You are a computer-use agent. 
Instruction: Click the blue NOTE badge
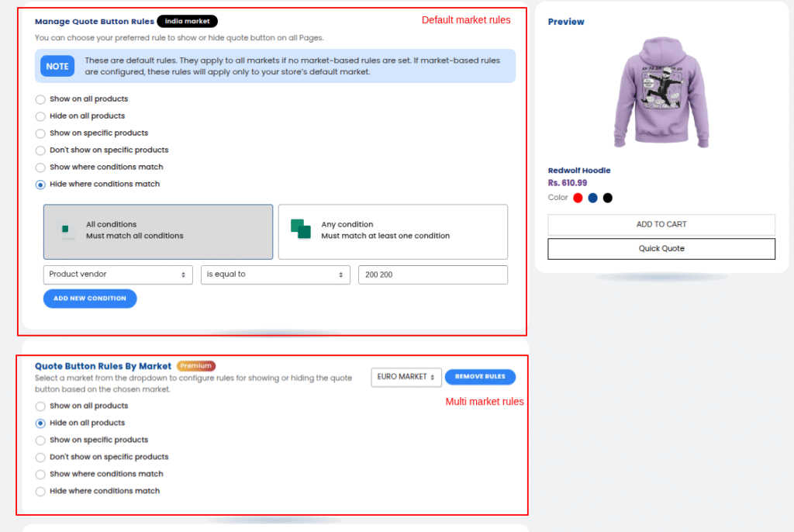57,66
